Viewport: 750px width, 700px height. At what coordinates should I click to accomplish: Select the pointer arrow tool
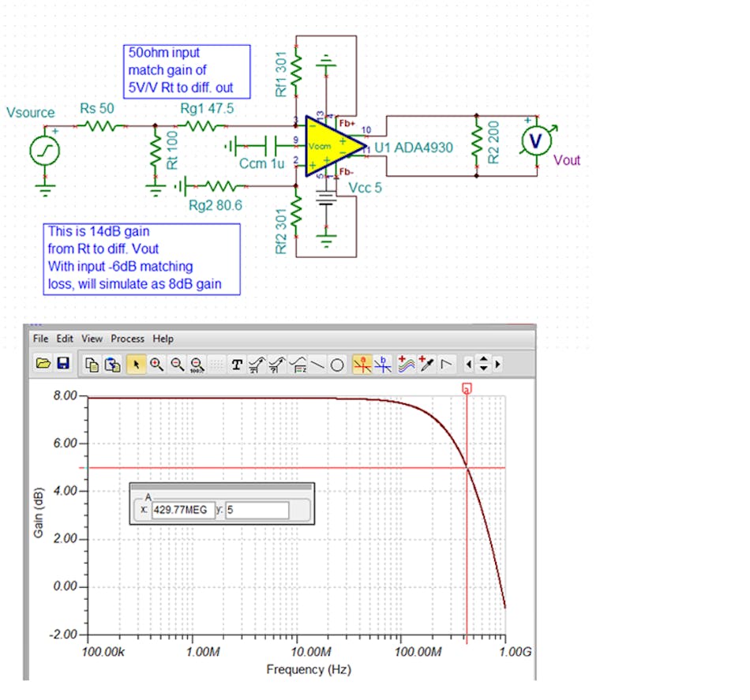pos(135,364)
